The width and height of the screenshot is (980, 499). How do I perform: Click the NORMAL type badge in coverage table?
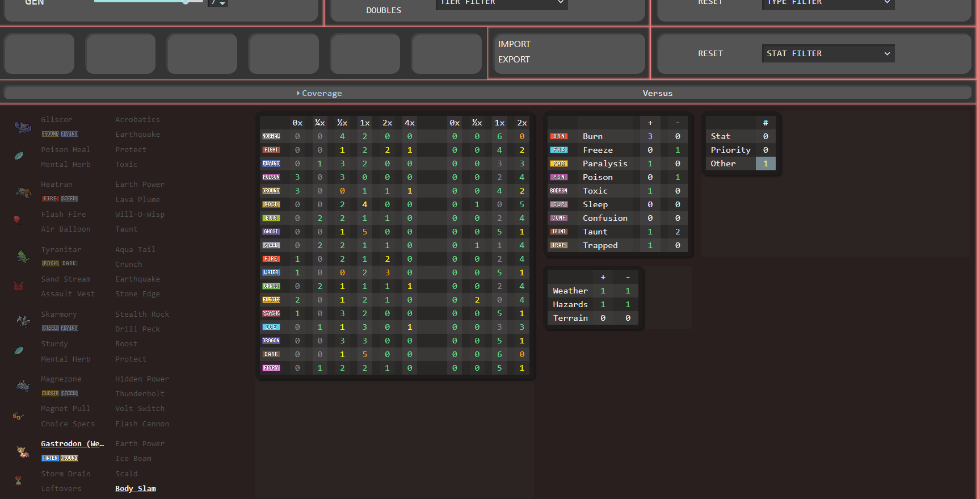click(271, 136)
